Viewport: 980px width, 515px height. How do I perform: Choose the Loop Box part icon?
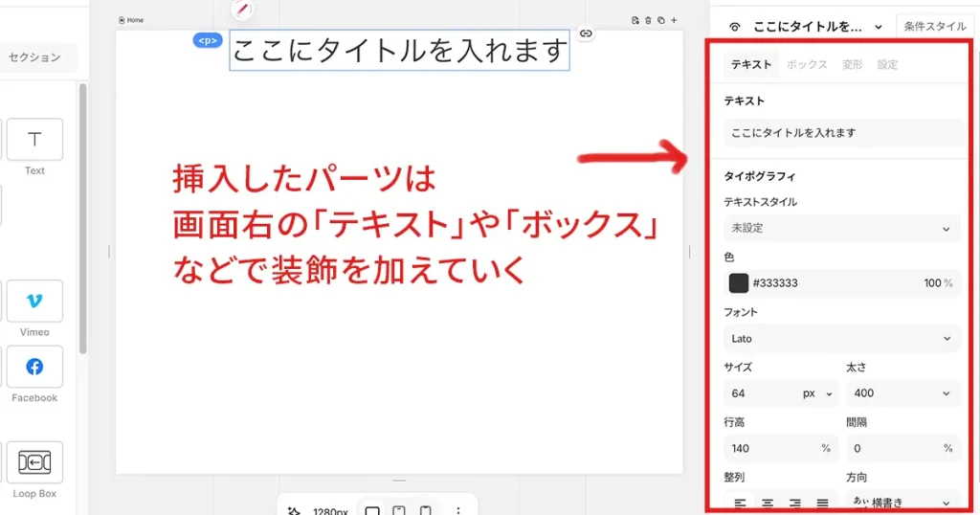(x=34, y=462)
